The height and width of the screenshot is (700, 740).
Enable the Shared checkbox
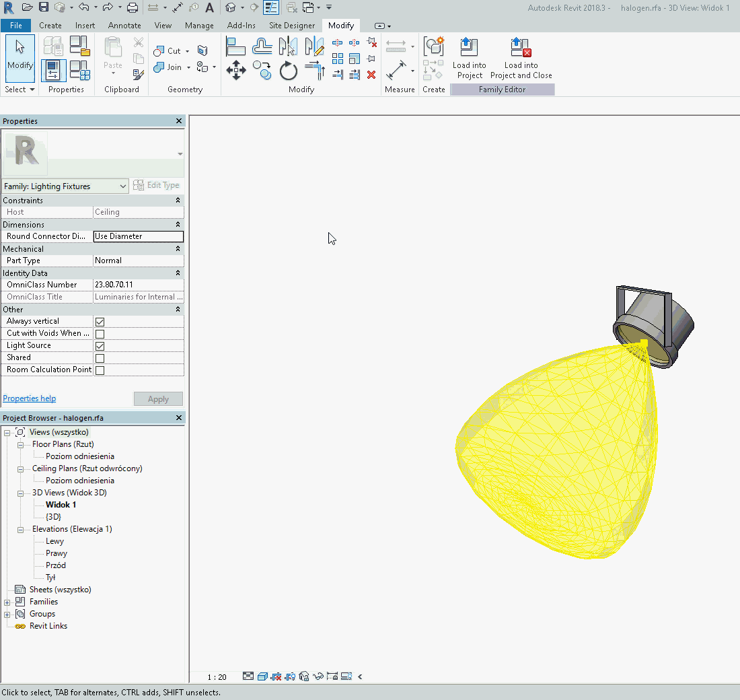pos(100,358)
